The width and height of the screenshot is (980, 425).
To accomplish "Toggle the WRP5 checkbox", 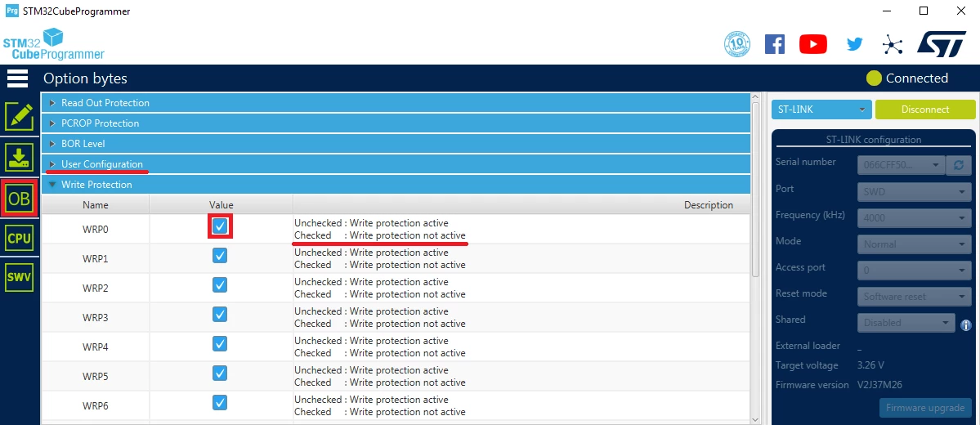I will 220,374.
